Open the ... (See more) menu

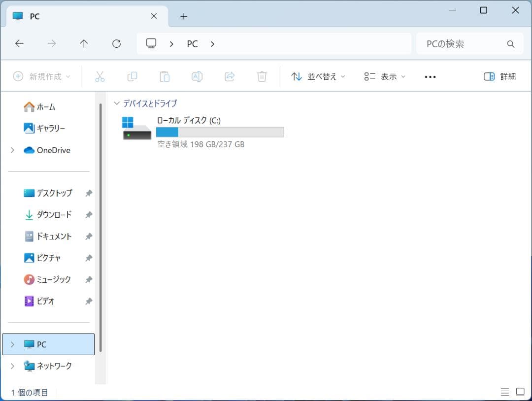430,76
